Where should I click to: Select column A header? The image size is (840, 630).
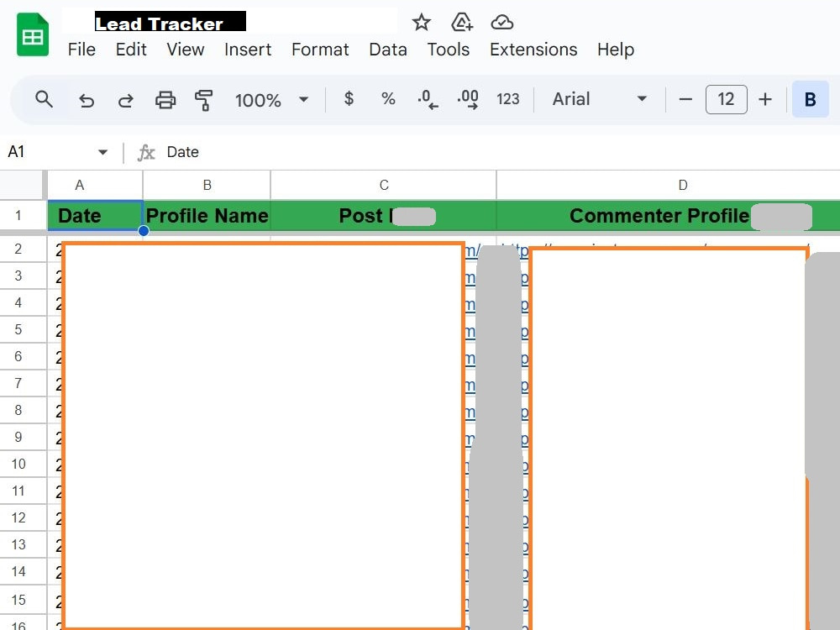tap(96, 186)
